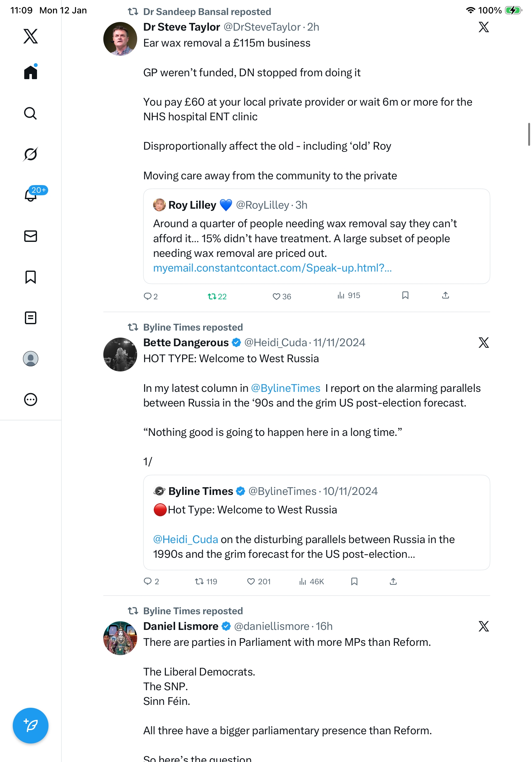Open the Profile tab in sidebar
Screen dimensions: 532x762
(31, 359)
